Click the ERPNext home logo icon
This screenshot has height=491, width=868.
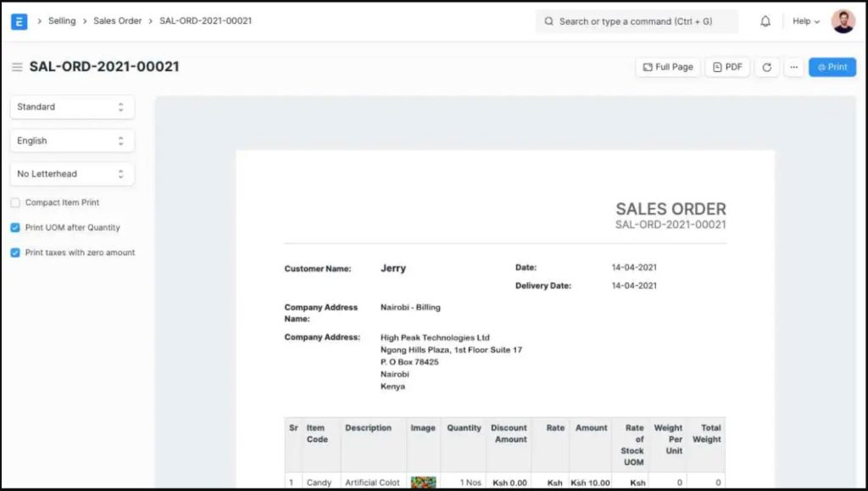(19, 21)
